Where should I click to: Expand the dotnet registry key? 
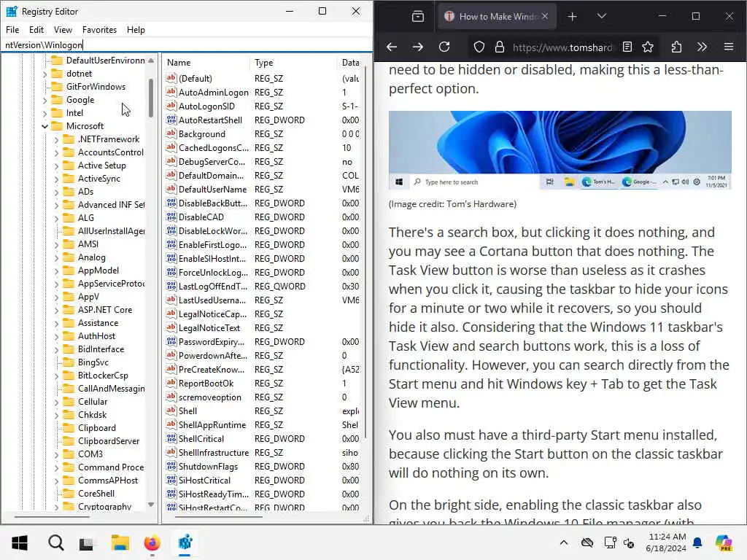click(x=44, y=74)
